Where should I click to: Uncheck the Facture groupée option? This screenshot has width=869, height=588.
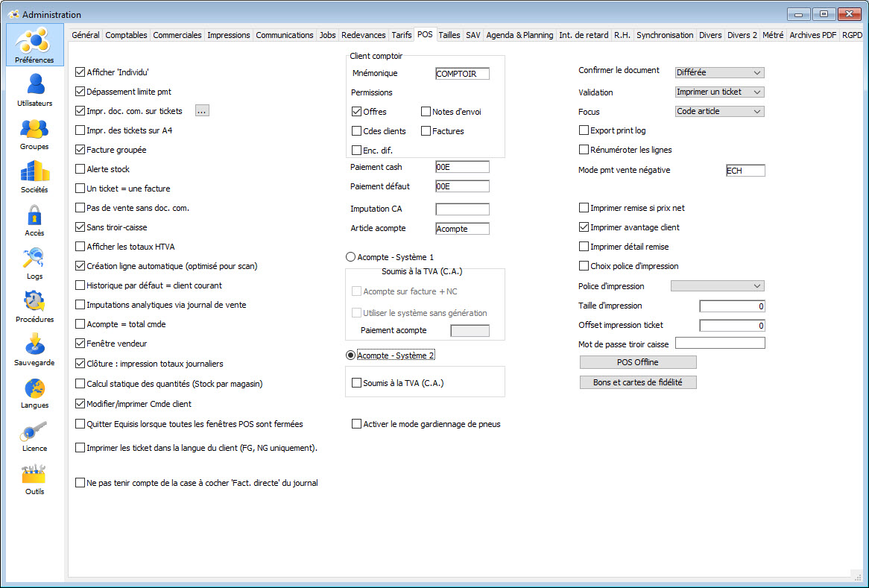tap(80, 150)
